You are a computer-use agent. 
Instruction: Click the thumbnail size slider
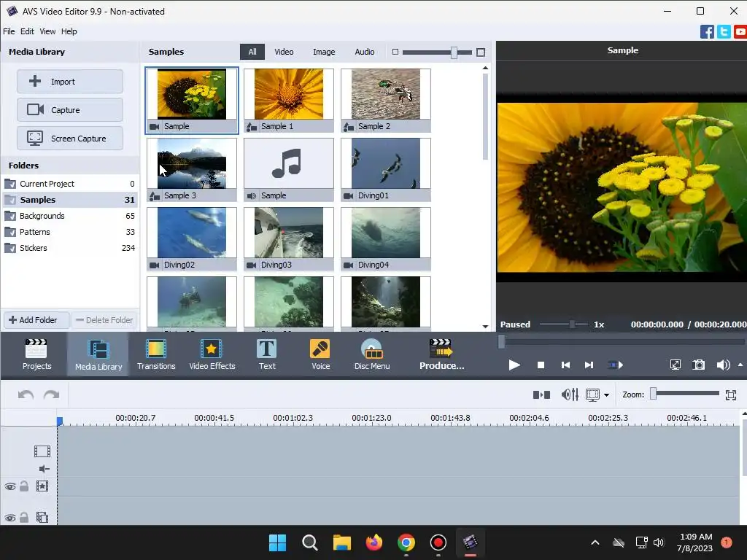[x=437, y=52]
